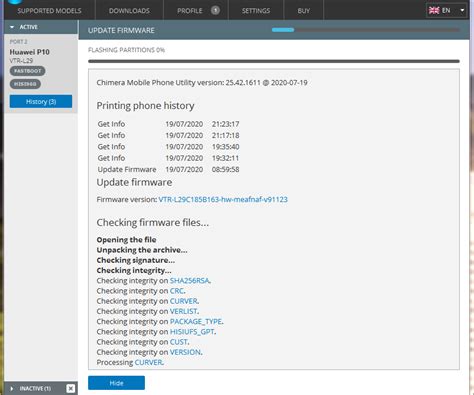The width and height of the screenshot is (474, 395).
Task: Click the PORT 2 label
Action: pyautogui.click(x=18, y=42)
